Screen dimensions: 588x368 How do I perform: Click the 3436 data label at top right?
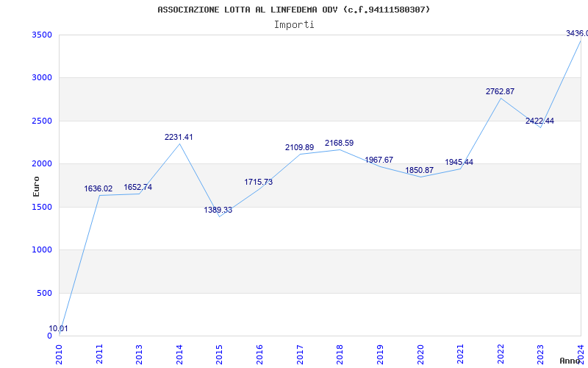pos(577,33)
